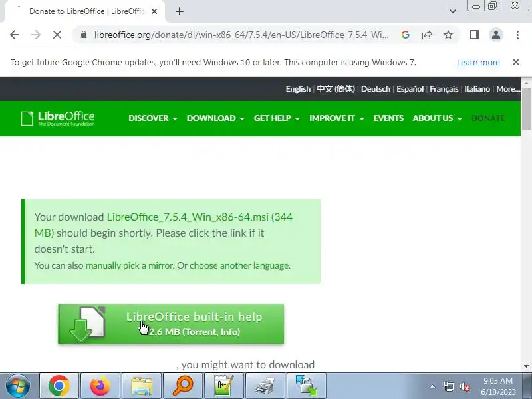Open the side panel icon

click(475, 35)
